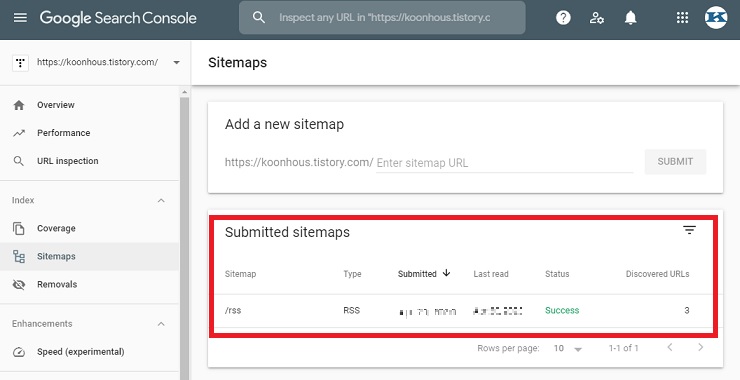Open the /rss sitemap row

pos(465,311)
